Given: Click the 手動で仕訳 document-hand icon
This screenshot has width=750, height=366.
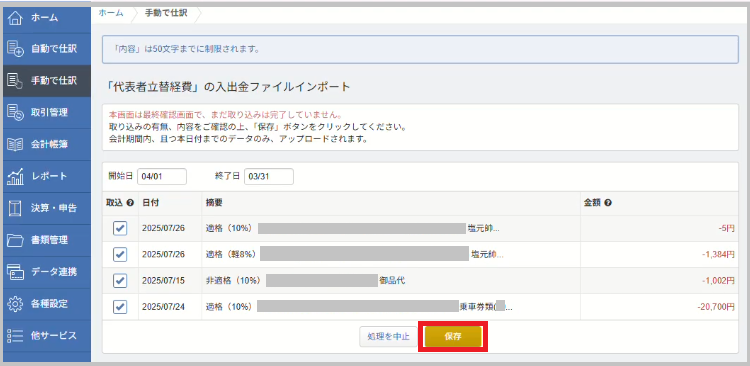Looking at the screenshot, I should 15,81.
